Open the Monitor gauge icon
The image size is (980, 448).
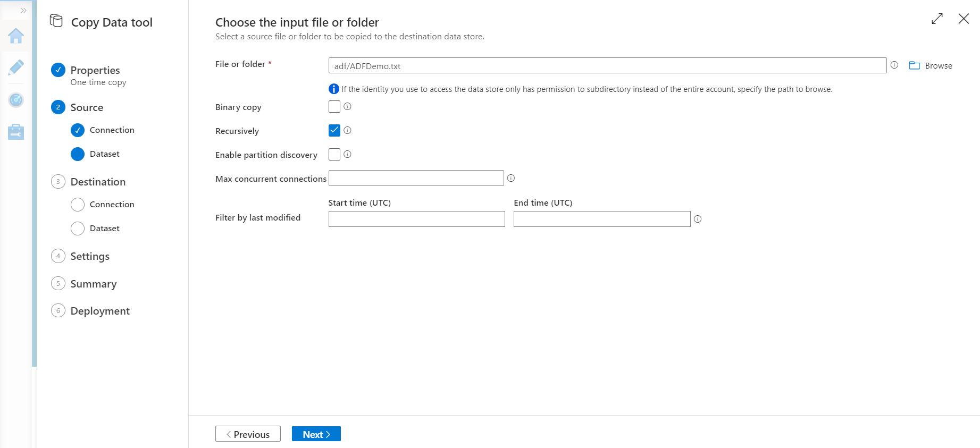(x=16, y=99)
